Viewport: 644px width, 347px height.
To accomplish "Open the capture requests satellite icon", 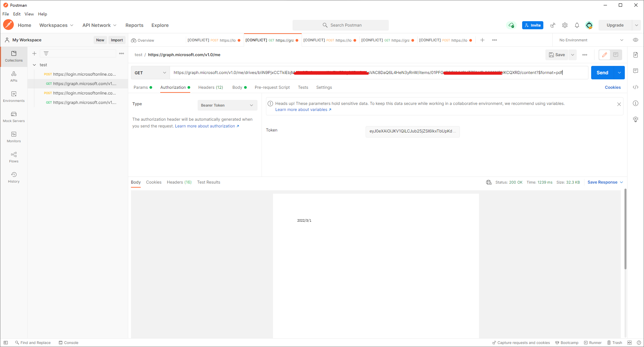I will [553, 25].
